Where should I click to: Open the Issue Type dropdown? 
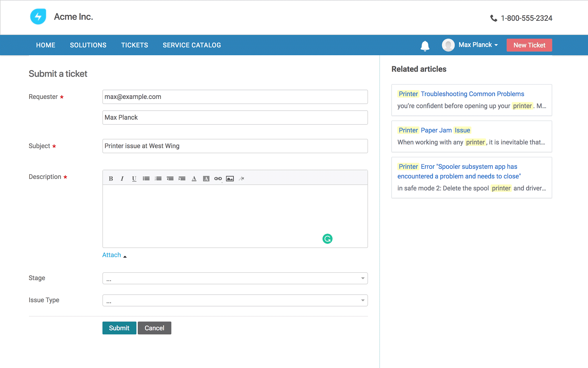[235, 300]
